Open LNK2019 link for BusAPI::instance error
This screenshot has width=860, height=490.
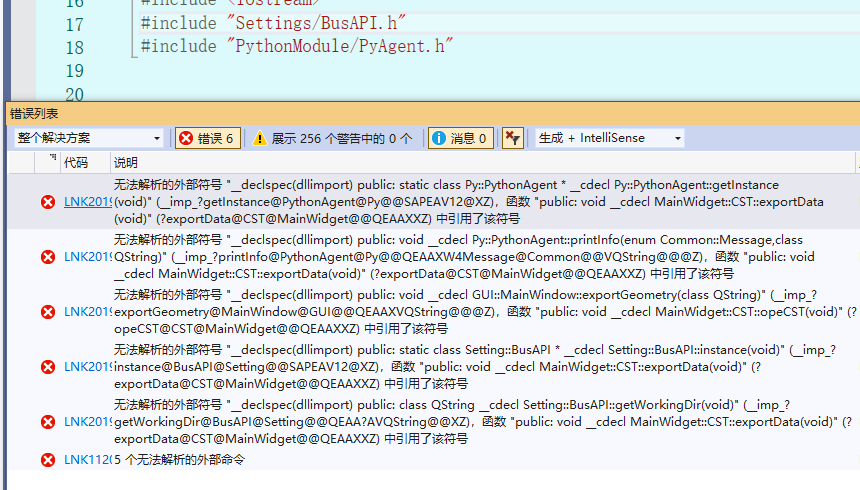point(88,367)
